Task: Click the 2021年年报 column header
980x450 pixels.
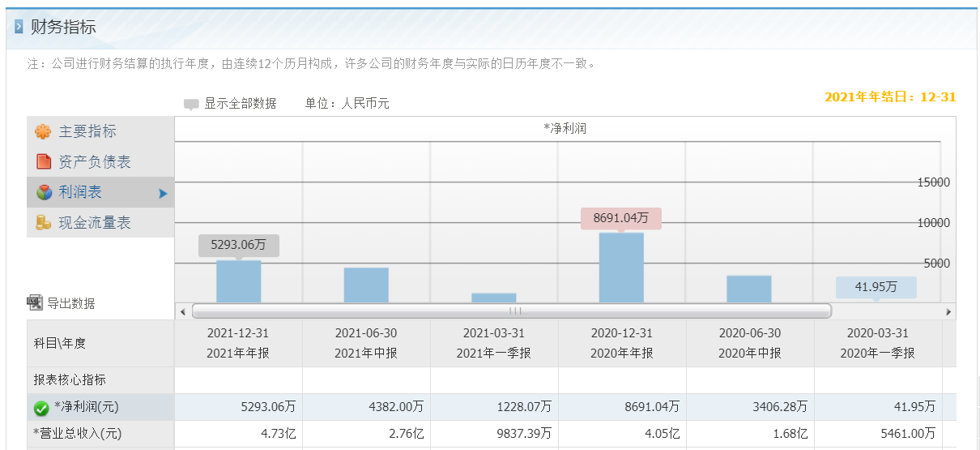Action: point(238,343)
